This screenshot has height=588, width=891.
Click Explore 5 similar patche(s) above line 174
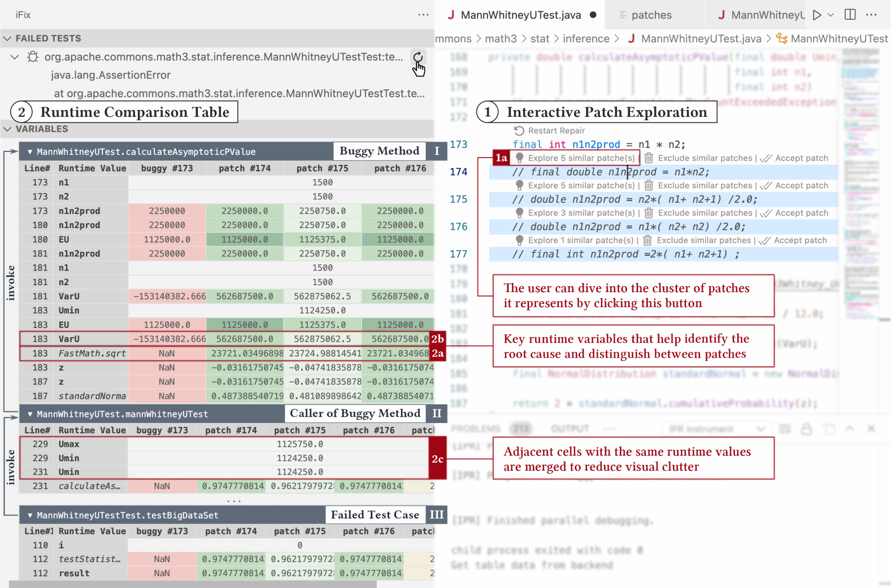click(x=581, y=158)
